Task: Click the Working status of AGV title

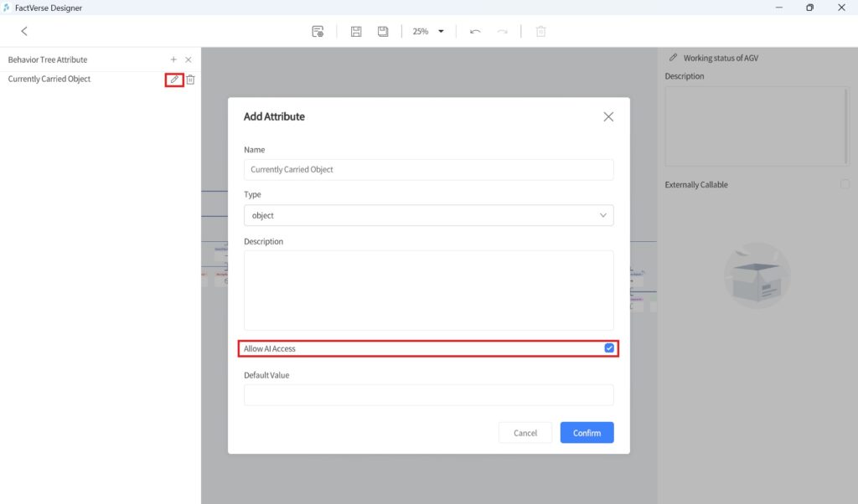Action: tap(721, 58)
